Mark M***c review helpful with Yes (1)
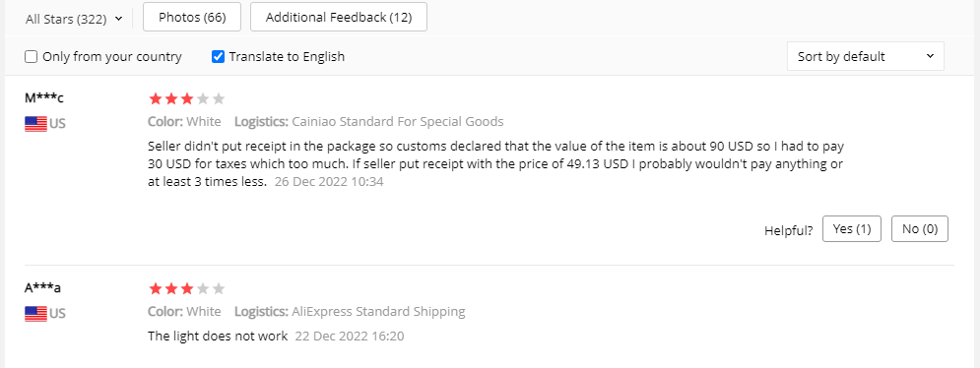 click(852, 228)
